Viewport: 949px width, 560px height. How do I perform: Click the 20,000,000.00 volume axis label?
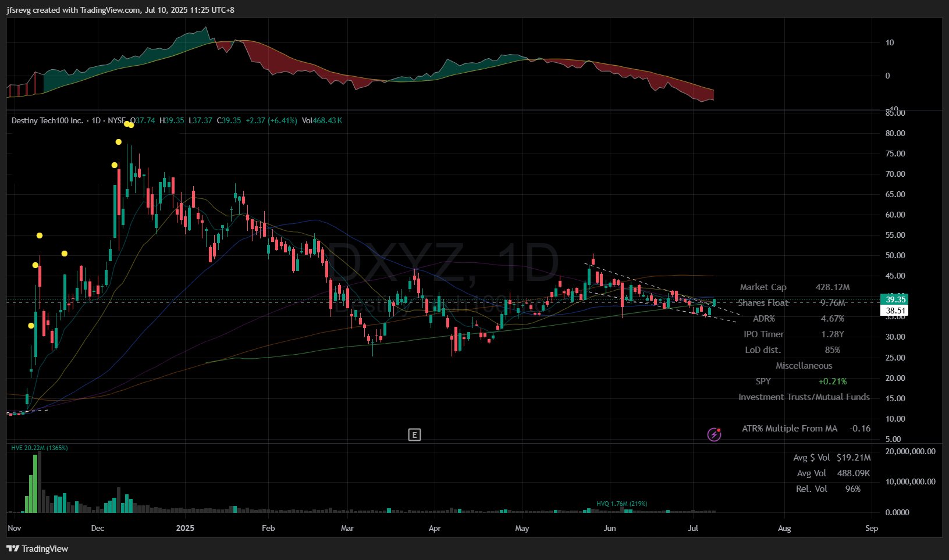coord(911,451)
